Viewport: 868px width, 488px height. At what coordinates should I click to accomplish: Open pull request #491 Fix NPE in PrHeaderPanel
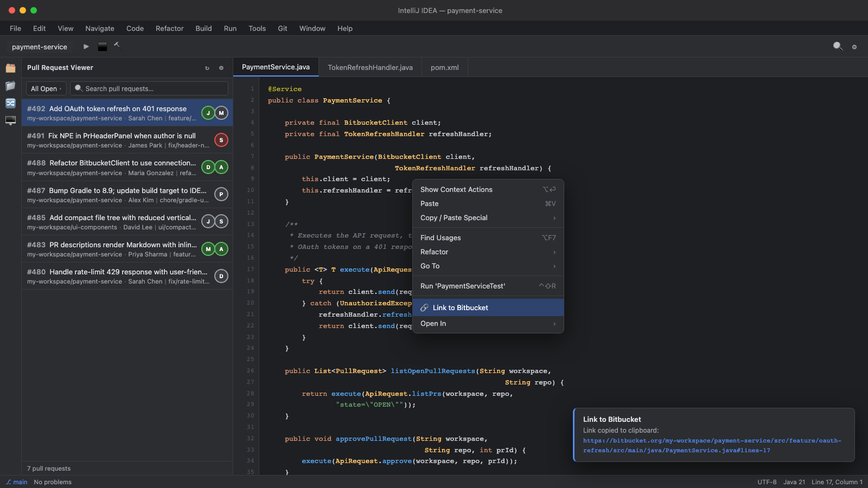coord(127,140)
